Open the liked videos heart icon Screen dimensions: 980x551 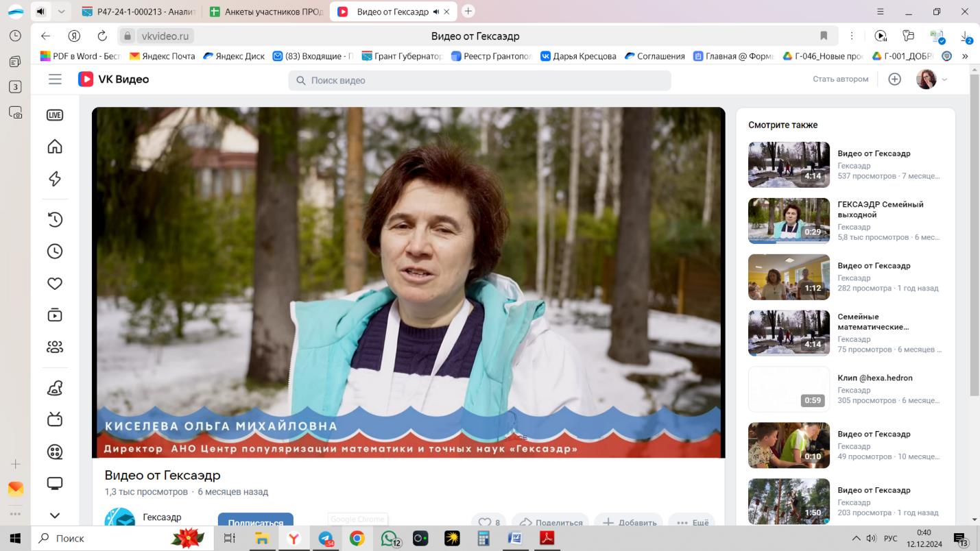coord(55,283)
